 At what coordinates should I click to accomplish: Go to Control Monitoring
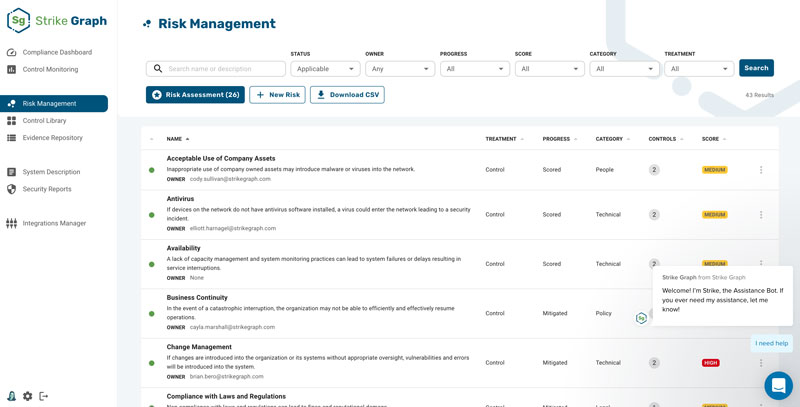tap(43, 69)
